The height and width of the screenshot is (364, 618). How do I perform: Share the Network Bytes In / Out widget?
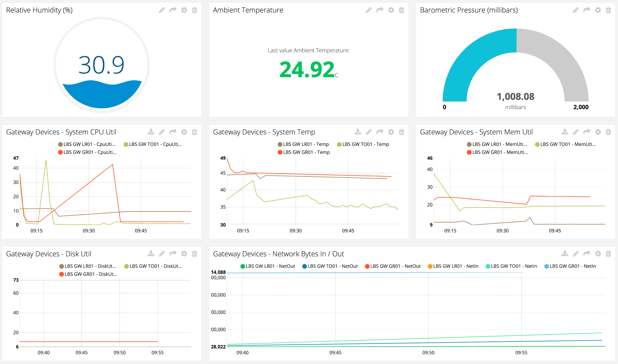pos(587,254)
